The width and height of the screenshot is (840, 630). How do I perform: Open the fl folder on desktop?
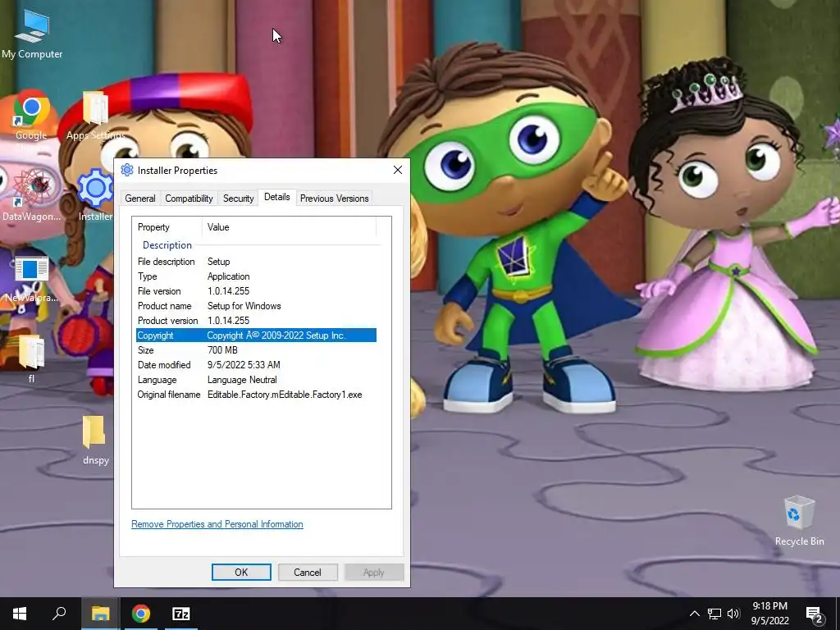(x=31, y=358)
